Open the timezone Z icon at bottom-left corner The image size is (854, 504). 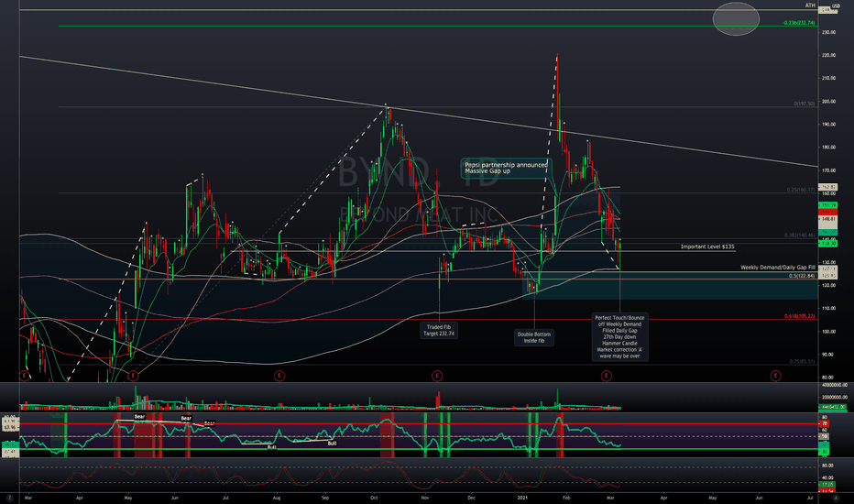pos(10,498)
